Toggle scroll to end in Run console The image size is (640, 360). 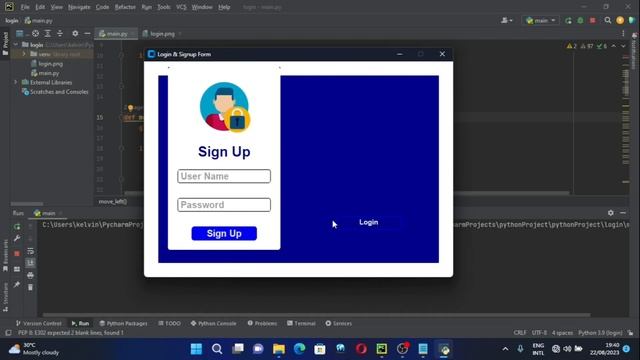coord(30,263)
